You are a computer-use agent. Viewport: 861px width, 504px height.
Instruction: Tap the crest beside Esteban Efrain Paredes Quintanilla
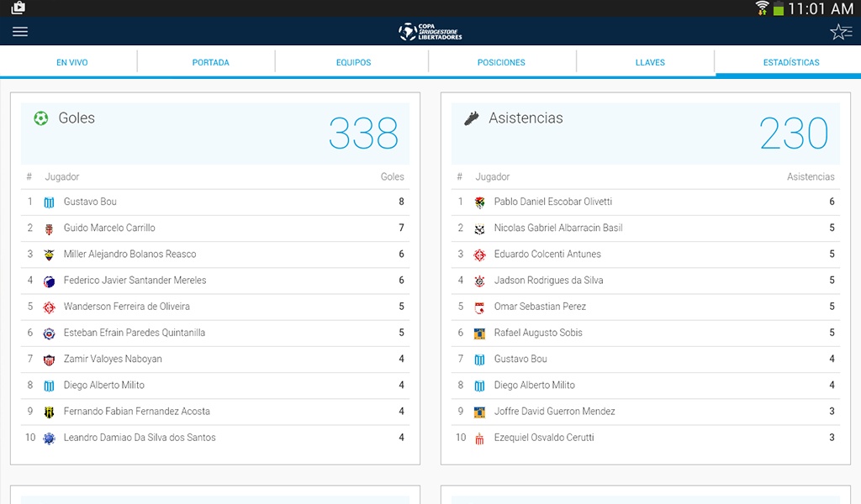pyautogui.click(x=49, y=333)
